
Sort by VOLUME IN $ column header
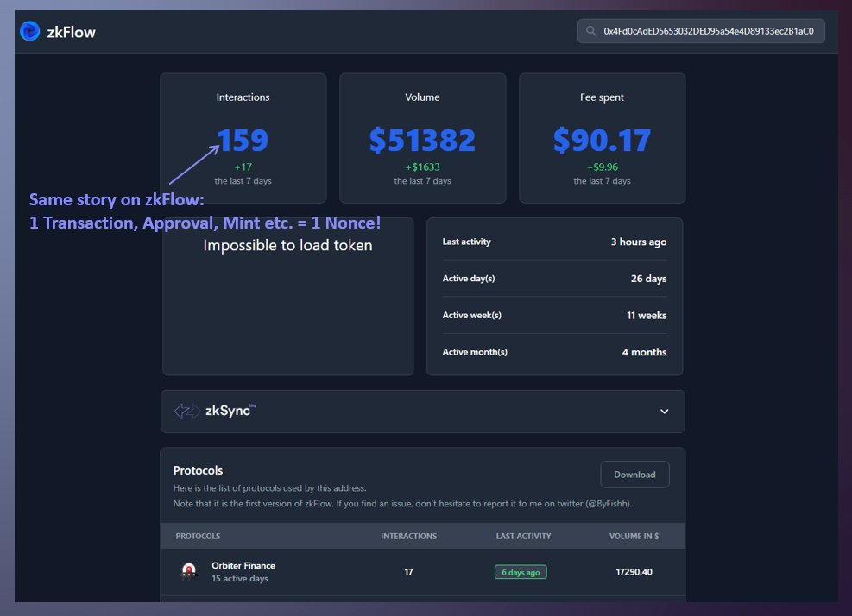coord(634,536)
